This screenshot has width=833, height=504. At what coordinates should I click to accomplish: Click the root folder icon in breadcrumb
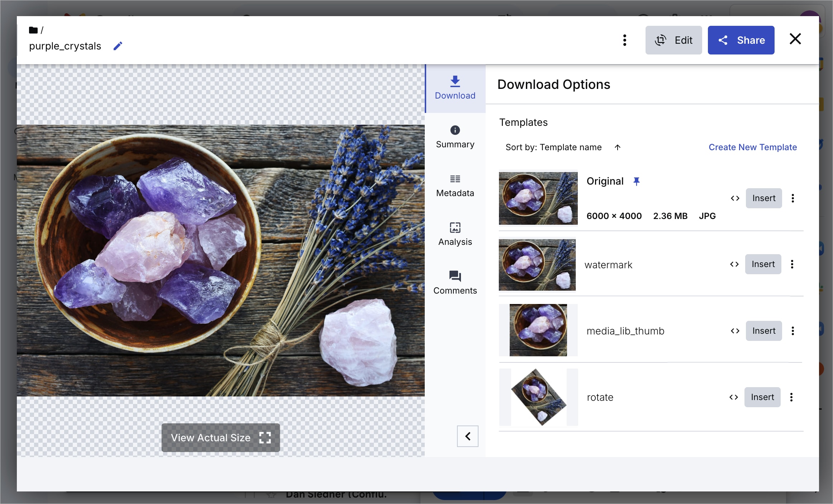pyautogui.click(x=33, y=30)
